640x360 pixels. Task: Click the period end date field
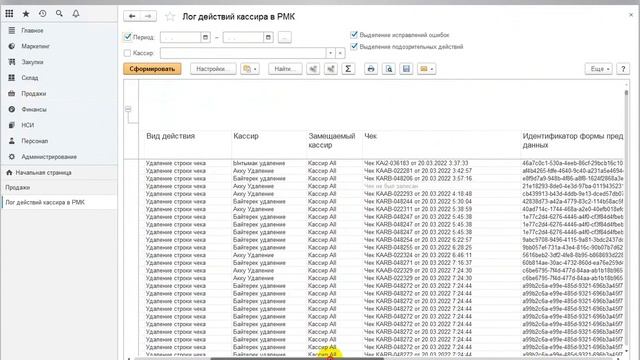click(243, 37)
